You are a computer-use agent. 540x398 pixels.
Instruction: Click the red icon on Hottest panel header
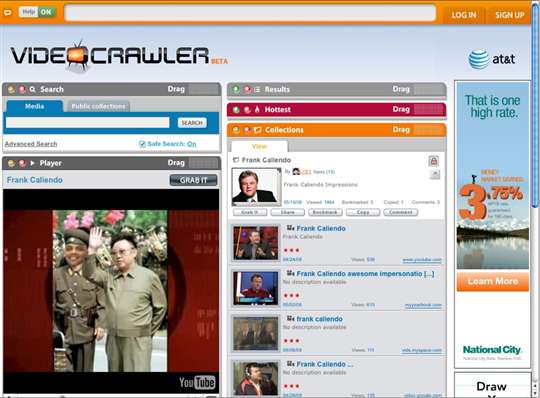tap(247, 110)
